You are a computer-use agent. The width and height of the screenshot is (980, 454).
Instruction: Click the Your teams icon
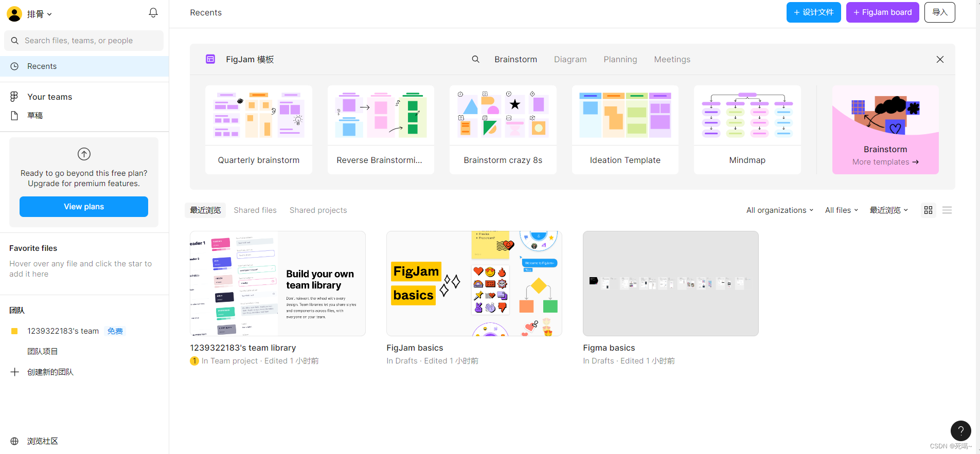click(x=14, y=97)
